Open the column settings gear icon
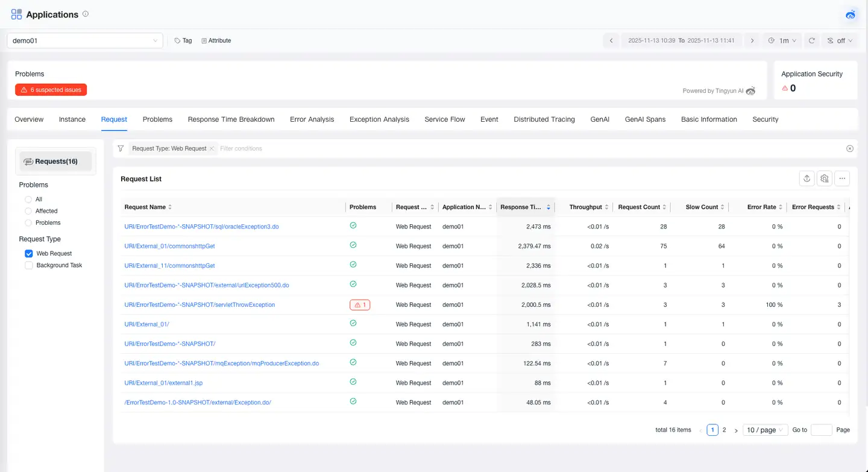Screen dimensions: 868x472 pyautogui.click(x=825, y=178)
